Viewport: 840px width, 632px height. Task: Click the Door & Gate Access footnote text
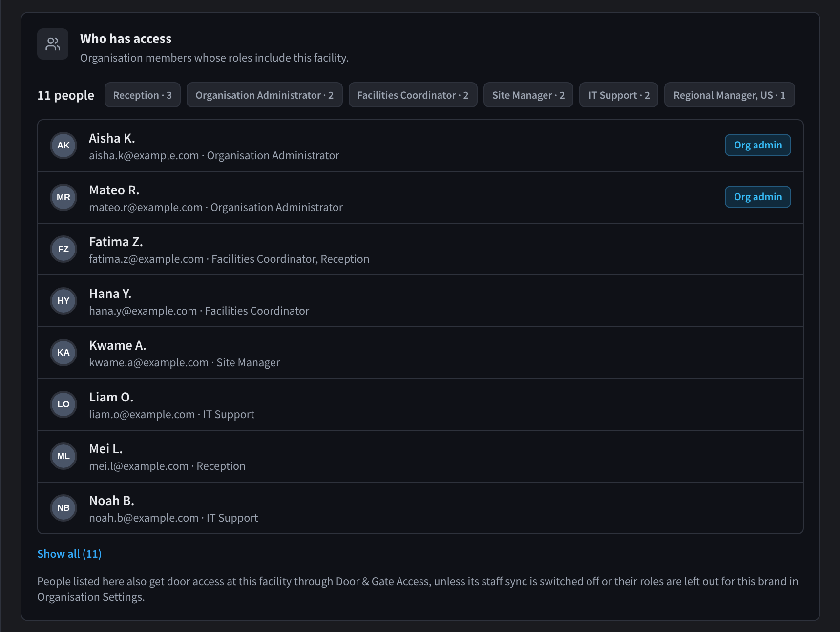418,589
